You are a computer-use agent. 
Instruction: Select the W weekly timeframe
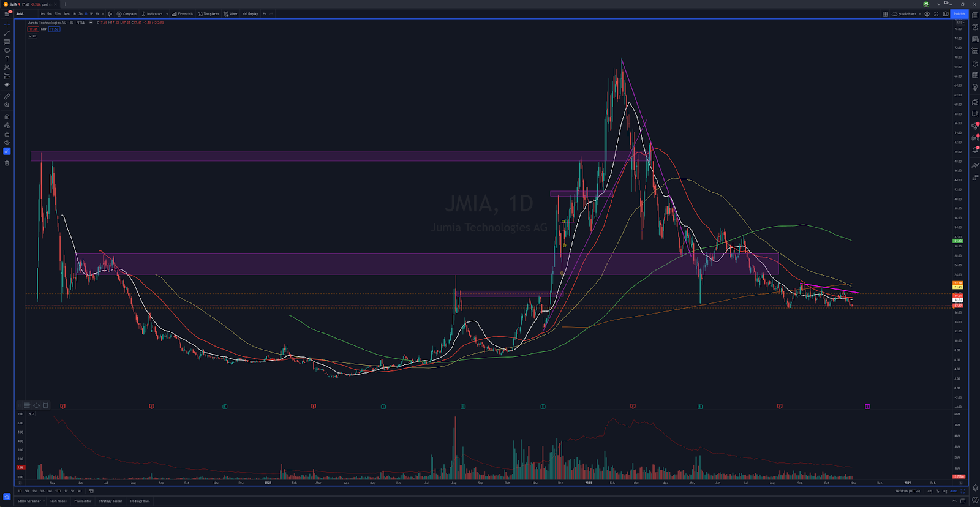coord(91,13)
